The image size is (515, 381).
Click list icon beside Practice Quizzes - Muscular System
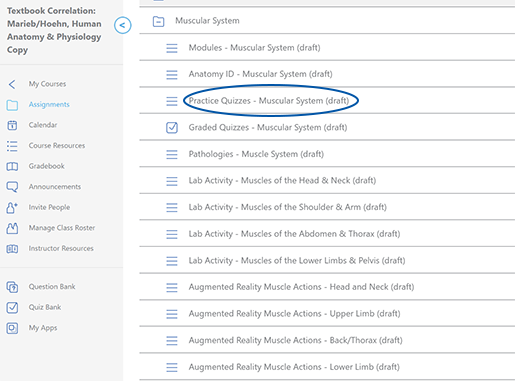[172, 101]
